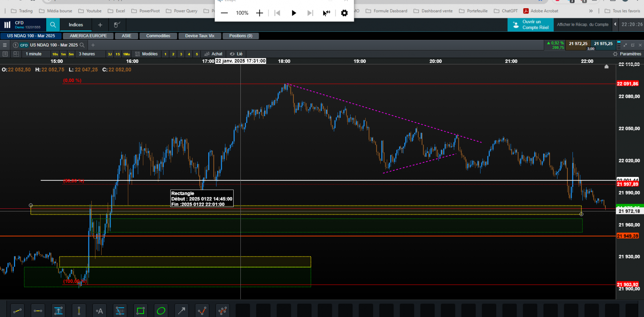Switch to the Commodities tab
The height and width of the screenshot is (317, 644).
click(x=158, y=36)
